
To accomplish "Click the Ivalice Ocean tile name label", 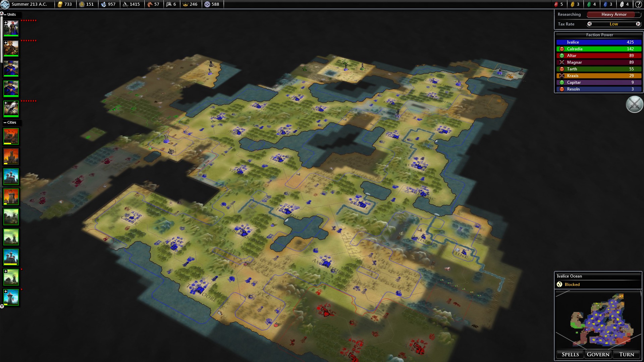I will coord(569,276).
